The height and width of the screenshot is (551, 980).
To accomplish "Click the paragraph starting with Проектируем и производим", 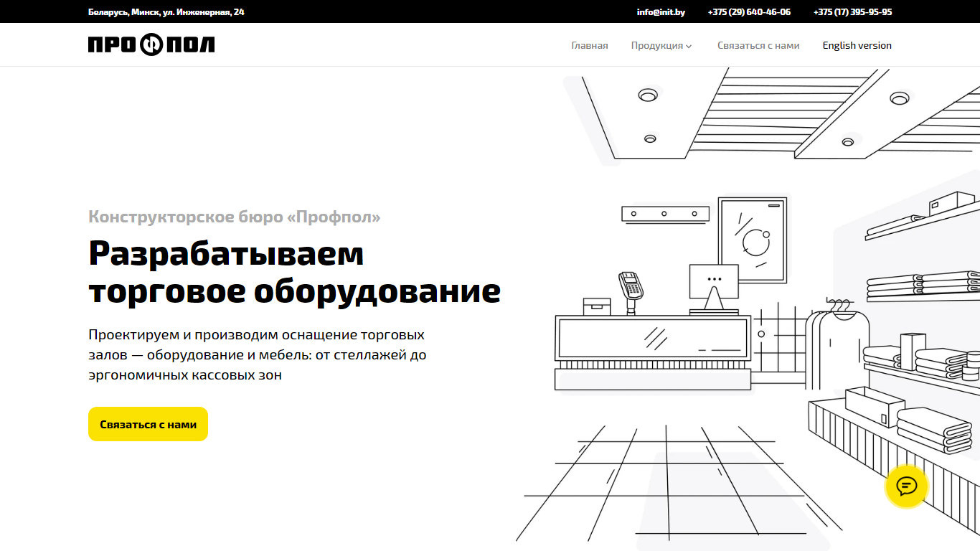I will (x=258, y=354).
